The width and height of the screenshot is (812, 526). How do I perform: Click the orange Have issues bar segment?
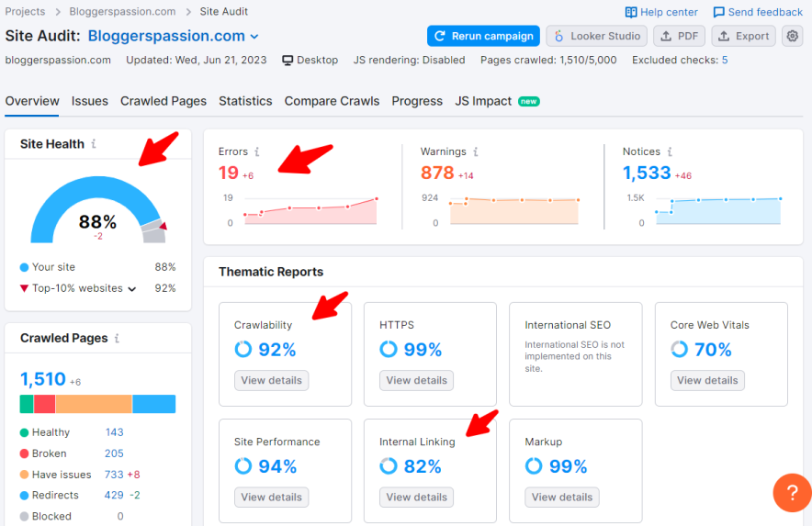[94, 404]
